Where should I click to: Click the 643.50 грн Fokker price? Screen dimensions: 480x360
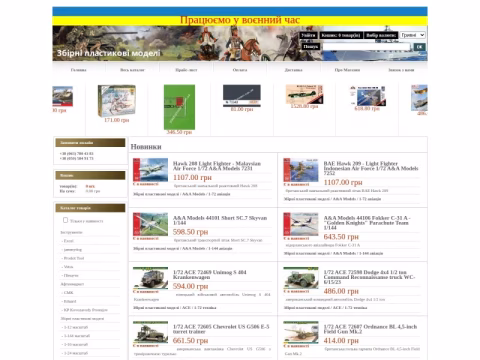(x=341, y=237)
